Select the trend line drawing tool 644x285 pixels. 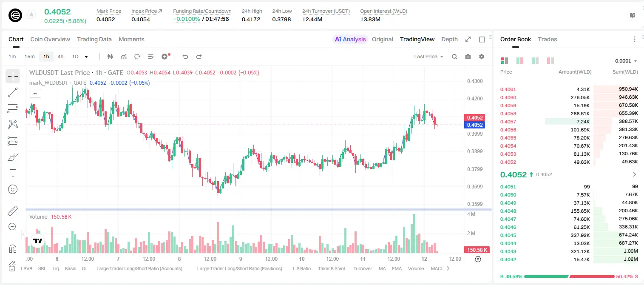tap(13, 92)
